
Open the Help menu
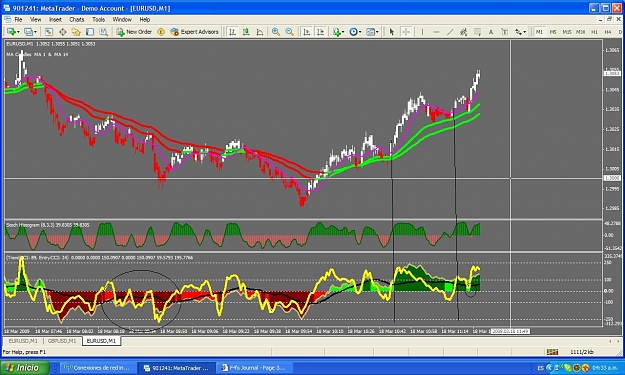click(145, 20)
